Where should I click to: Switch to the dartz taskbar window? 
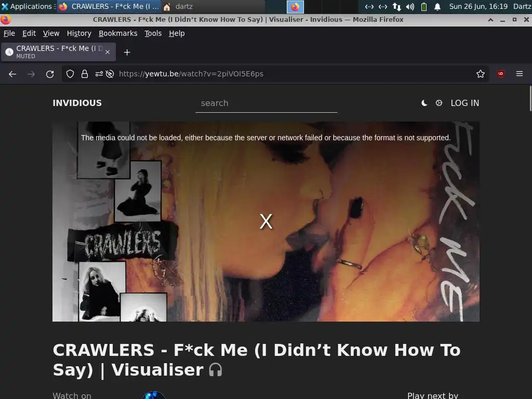(x=213, y=6)
